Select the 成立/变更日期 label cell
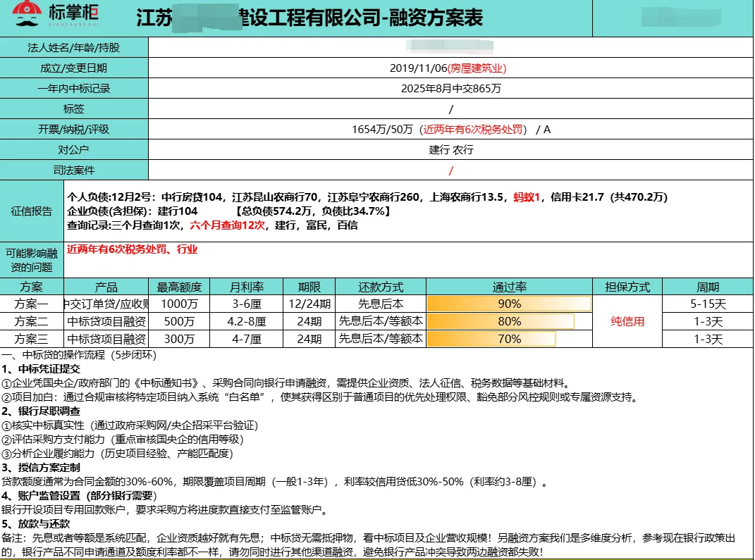Screen dimensions: 755x560 [74, 68]
